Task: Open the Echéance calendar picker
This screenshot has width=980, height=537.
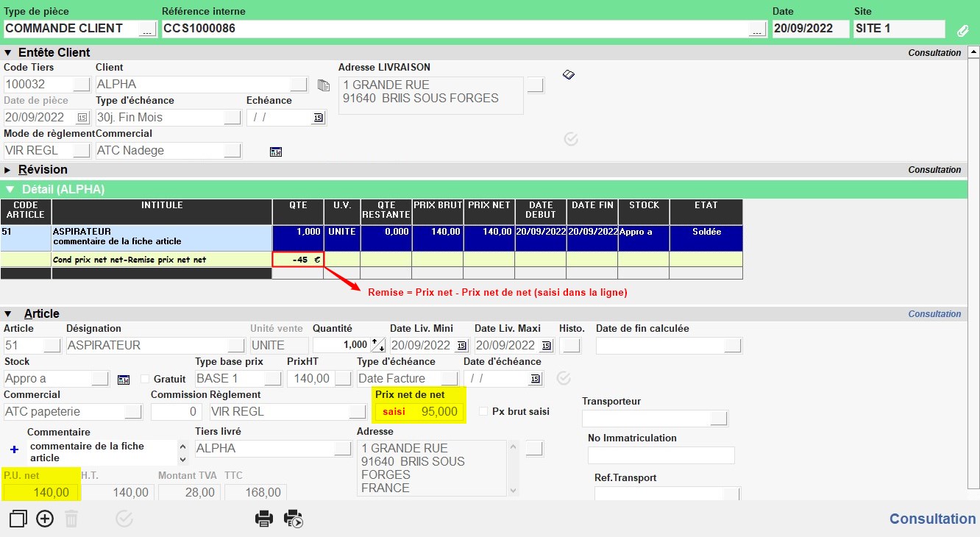Action: [319, 118]
